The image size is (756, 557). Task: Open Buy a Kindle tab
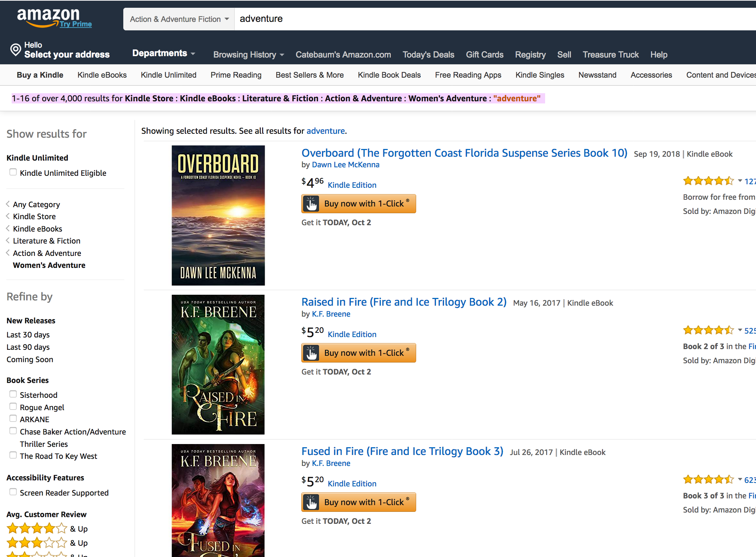(x=40, y=75)
